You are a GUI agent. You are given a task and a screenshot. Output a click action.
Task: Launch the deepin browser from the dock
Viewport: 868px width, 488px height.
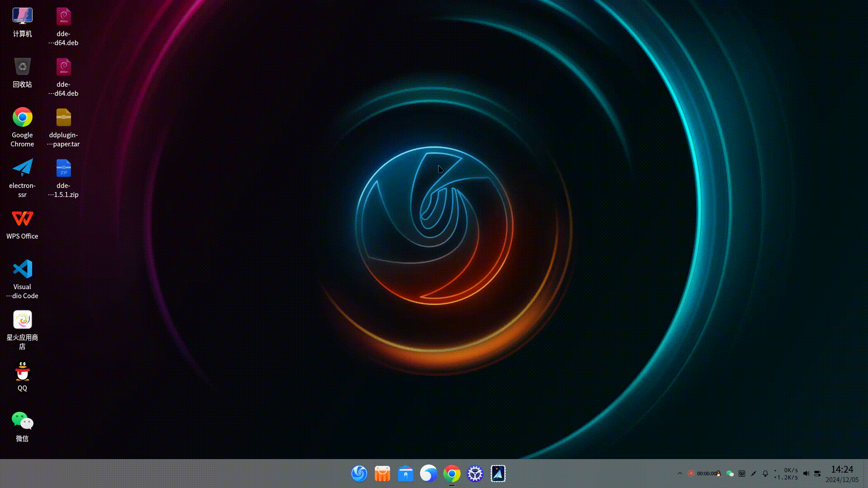pos(429,474)
